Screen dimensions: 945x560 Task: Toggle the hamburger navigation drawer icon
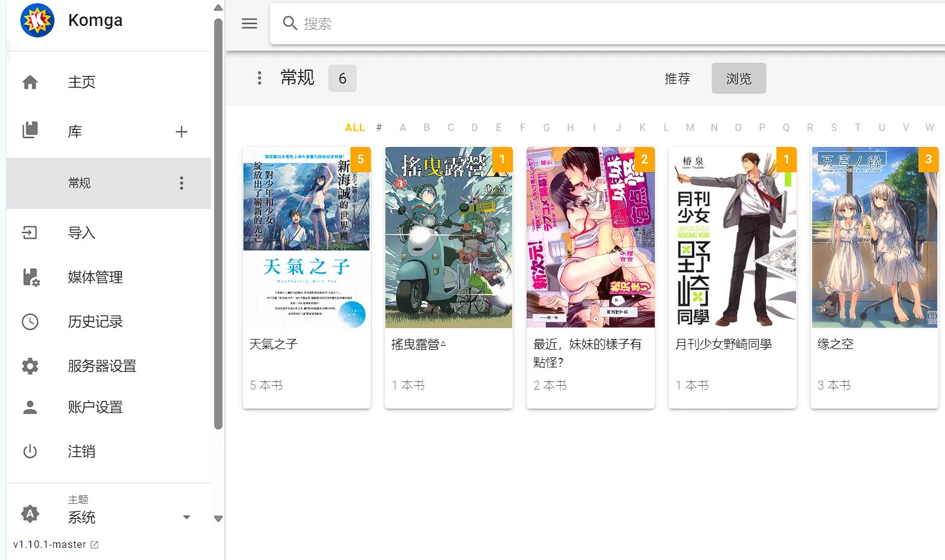249,23
